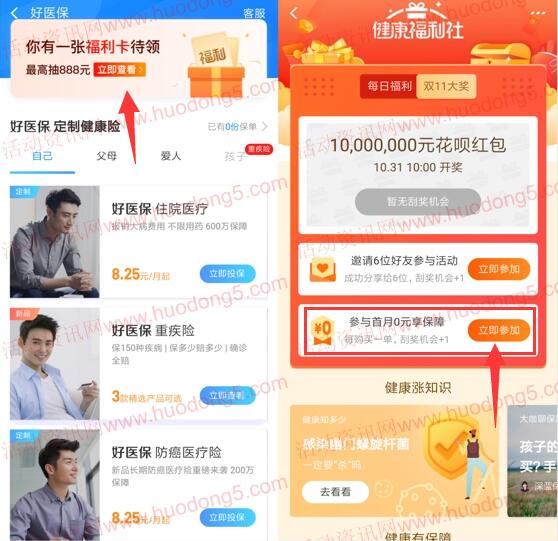Select the 孩子 tab with 重疾险 badge
558x541 pixels.
click(x=235, y=156)
